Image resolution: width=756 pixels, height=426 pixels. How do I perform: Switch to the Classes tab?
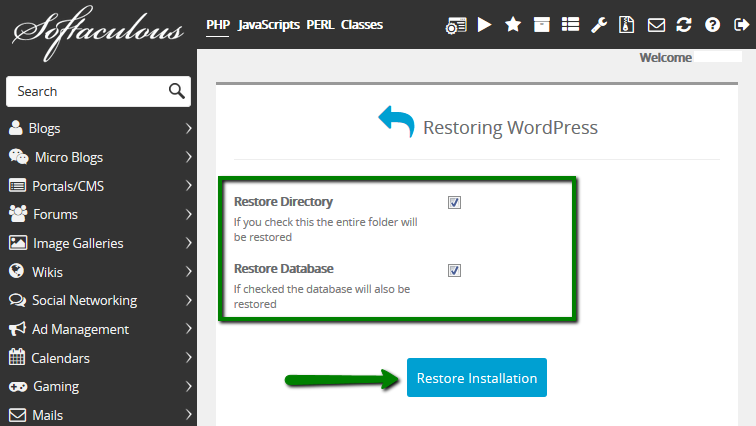coord(362,25)
